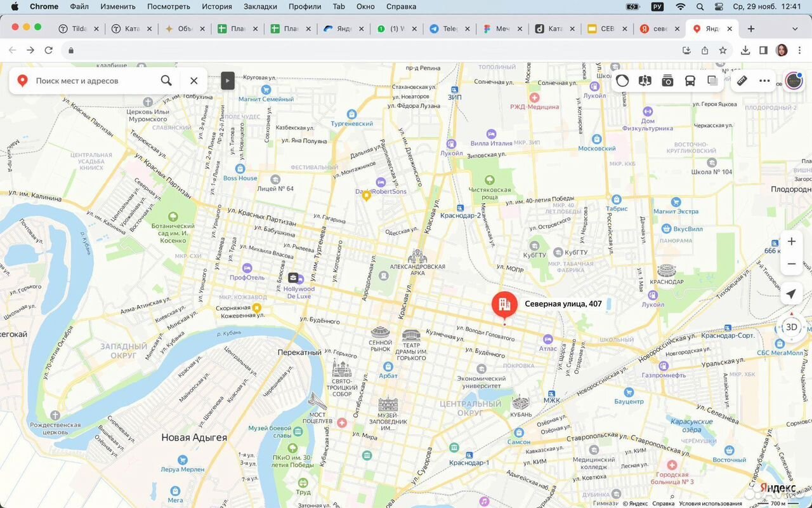
Task: Open Spotlight search in the menu bar
Action: [700, 6]
